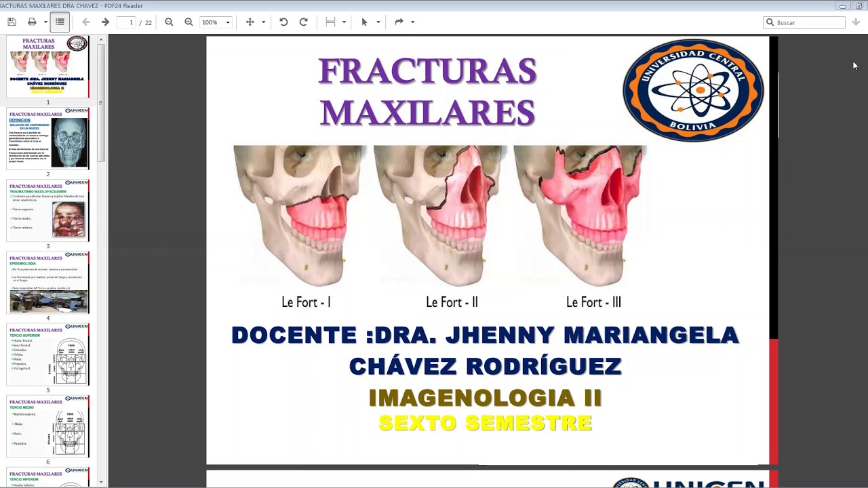Open page 3 thumbnail Traumatismo Maxilofaciales

coord(47,210)
